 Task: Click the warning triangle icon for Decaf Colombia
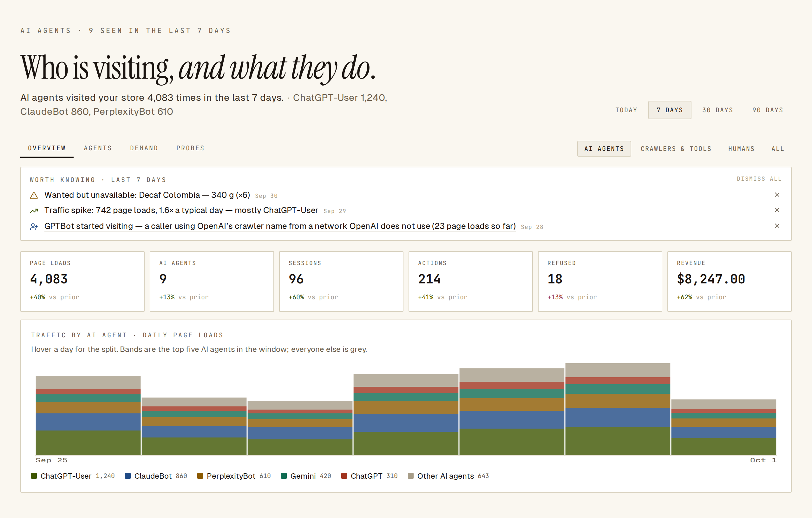tap(34, 196)
